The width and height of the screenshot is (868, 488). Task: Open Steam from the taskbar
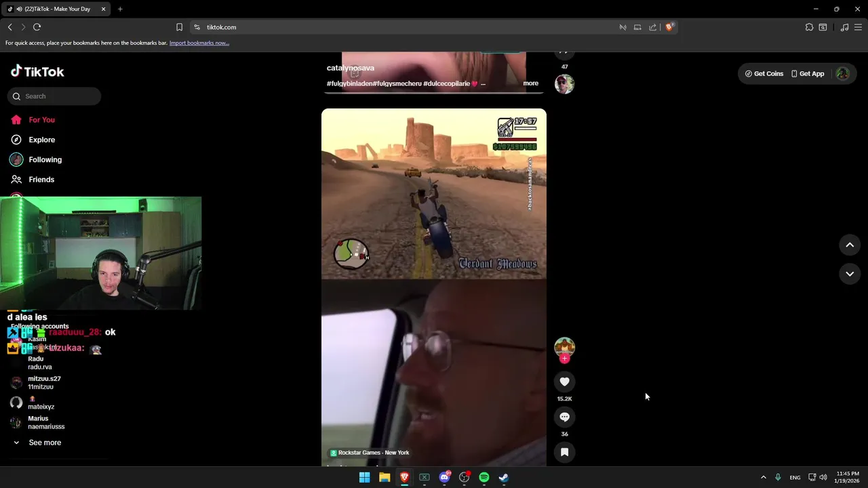(x=504, y=477)
